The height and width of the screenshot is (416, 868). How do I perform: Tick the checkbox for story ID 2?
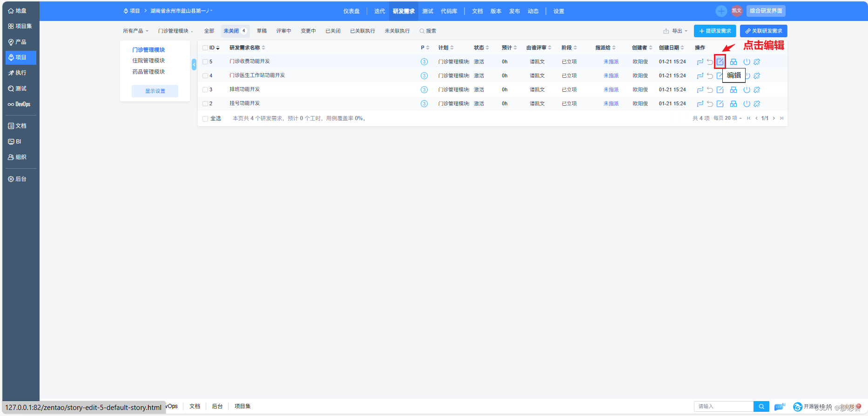205,103
